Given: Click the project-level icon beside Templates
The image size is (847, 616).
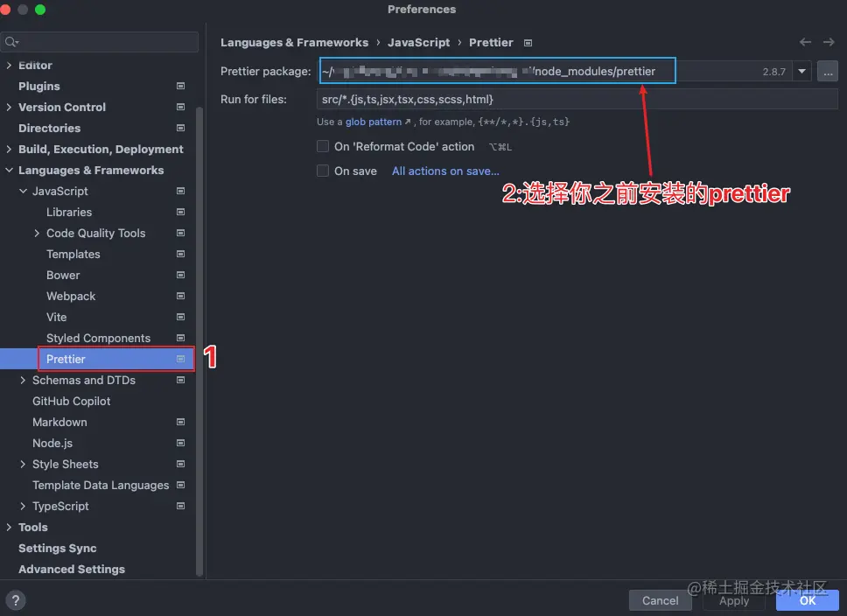Looking at the screenshot, I should coord(180,254).
